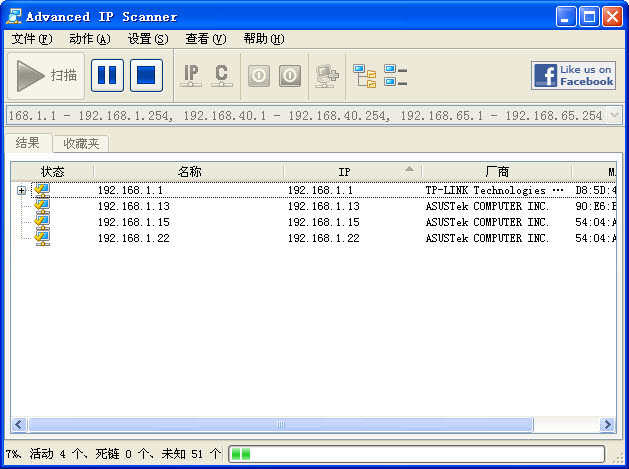Minimize the Advanced IP Scanner window

(x=566, y=17)
